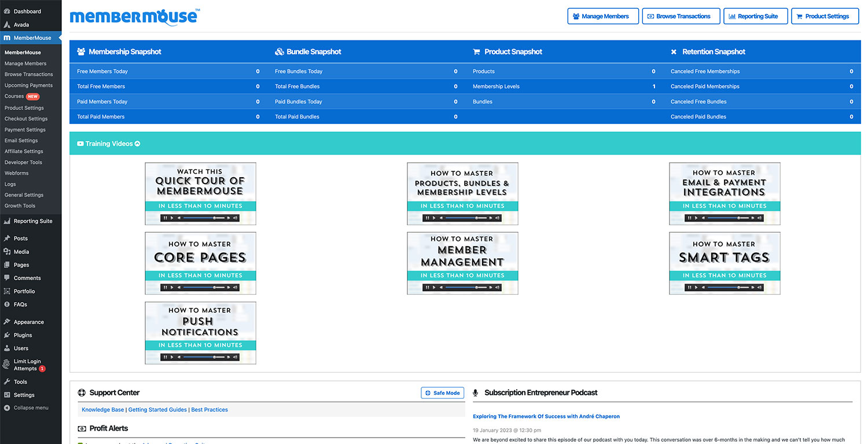Open the Knowledge Base link
This screenshot has height=444, width=868.
[103, 410]
